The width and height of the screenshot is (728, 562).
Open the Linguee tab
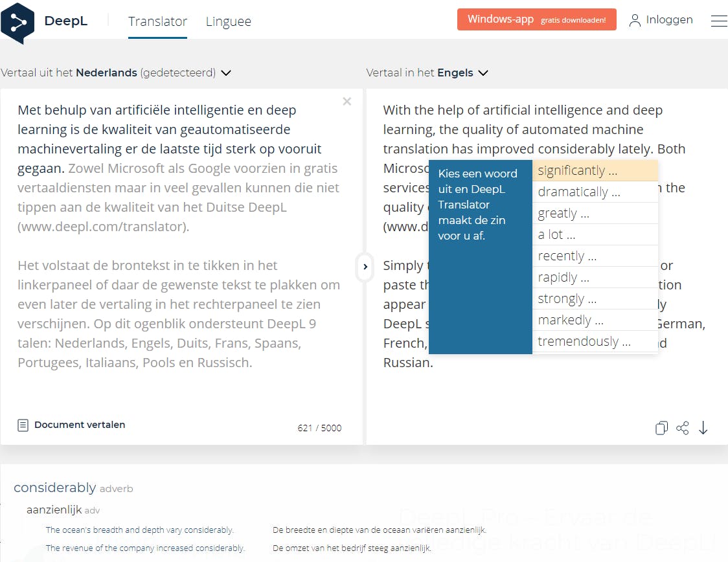228,21
